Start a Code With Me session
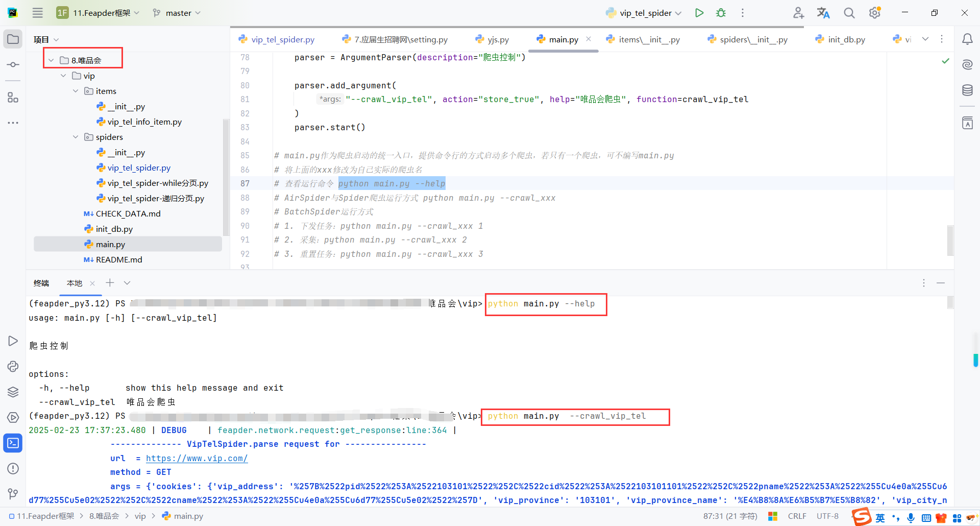This screenshot has height=526, width=980. click(798, 13)
